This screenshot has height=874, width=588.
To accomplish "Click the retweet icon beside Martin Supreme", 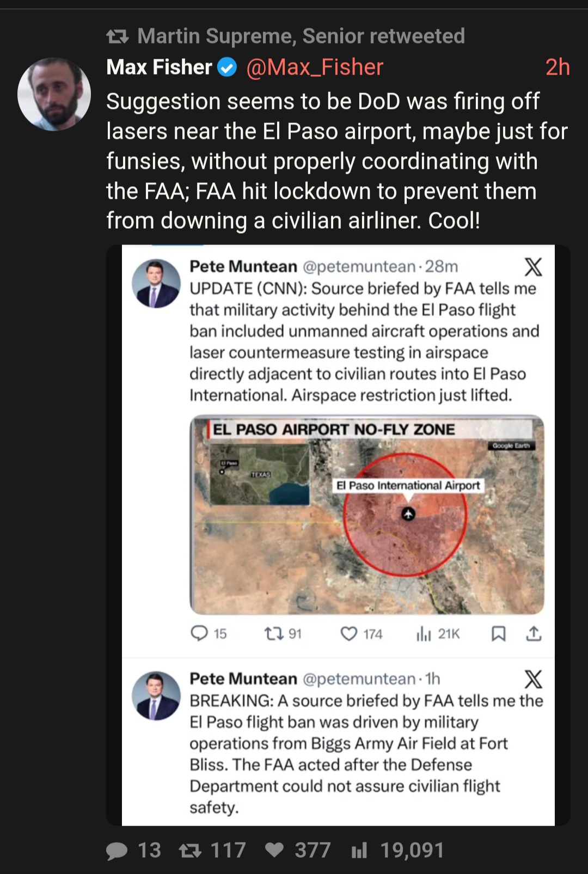I will (117, 36).
